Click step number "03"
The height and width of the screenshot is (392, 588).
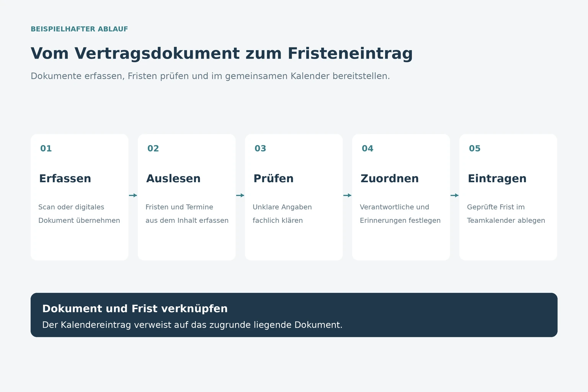(260, 149)
